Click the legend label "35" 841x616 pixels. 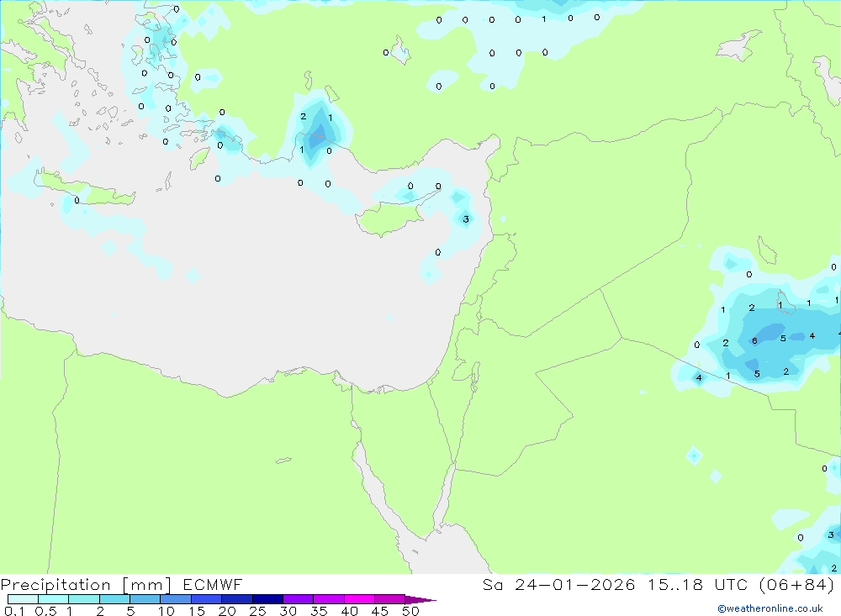pyautogui.click(x=319, y=611)
